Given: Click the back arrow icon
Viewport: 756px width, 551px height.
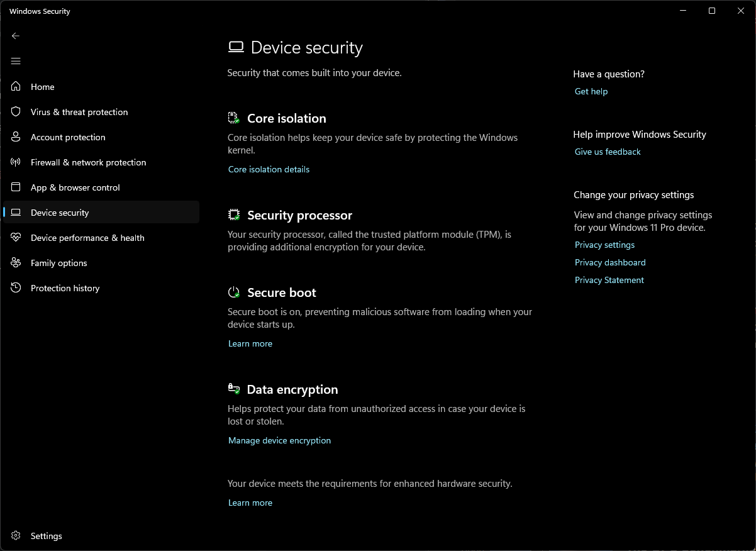Looking at the screenshot, I should [16, 36].
